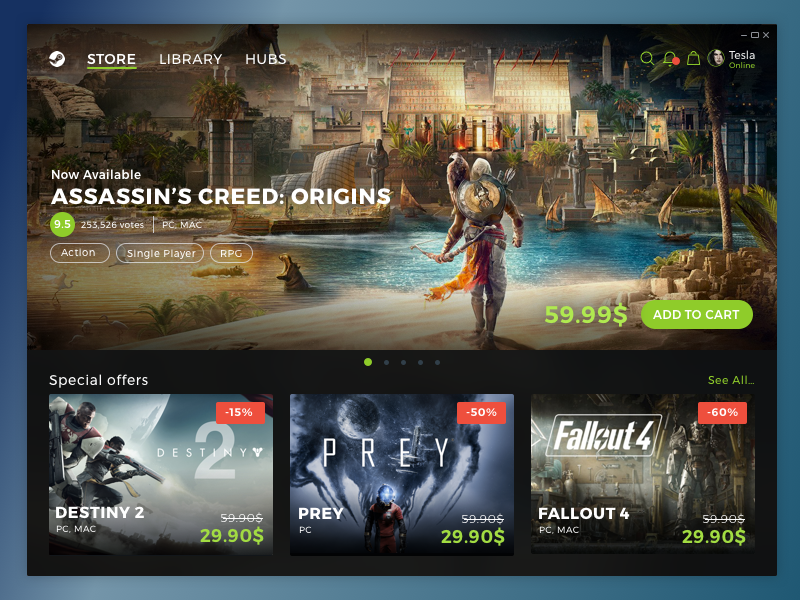Open See All special offers link
800x600 pixels.
coord(731,380)
